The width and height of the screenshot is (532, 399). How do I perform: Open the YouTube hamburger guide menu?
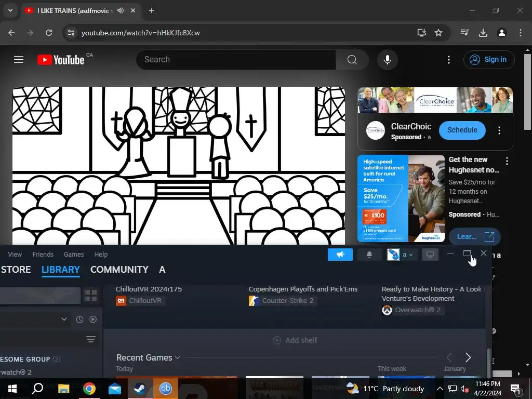click(x=19, y=60)
